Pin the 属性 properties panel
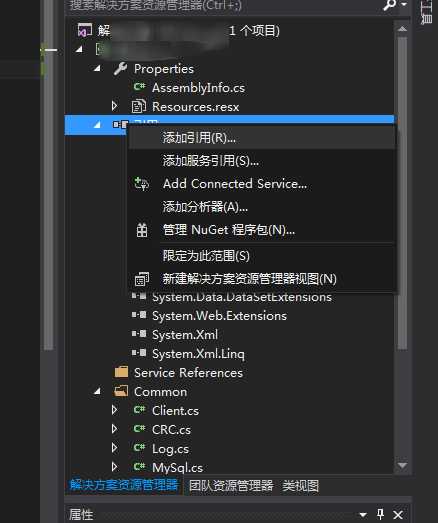Viewport: 438px width, 523px height. [380, 514]
